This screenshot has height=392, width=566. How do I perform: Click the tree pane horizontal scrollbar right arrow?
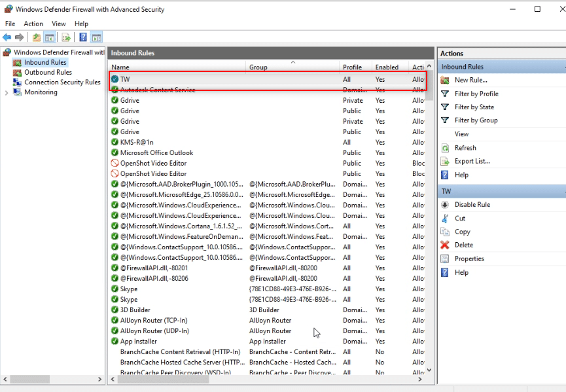[100, 379]
